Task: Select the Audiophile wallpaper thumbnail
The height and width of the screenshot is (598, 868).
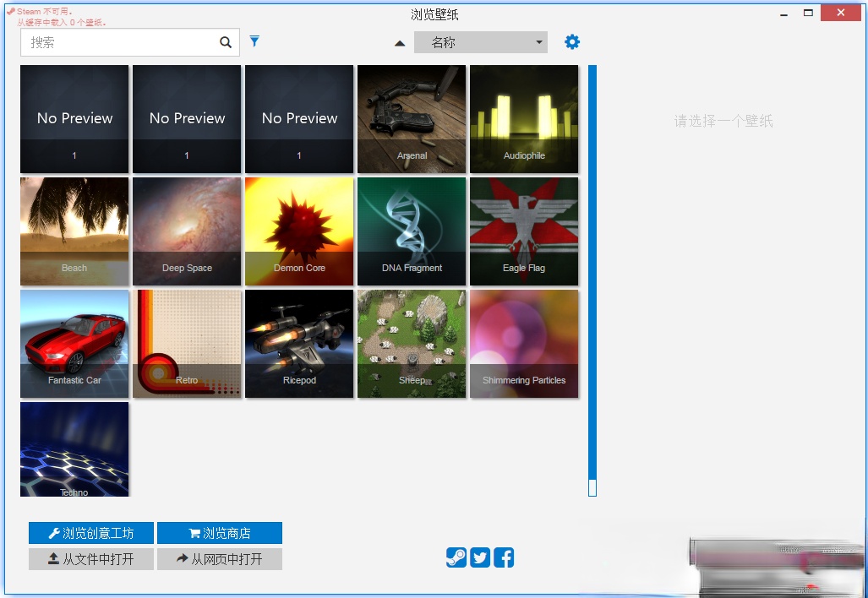Action: 524,119
